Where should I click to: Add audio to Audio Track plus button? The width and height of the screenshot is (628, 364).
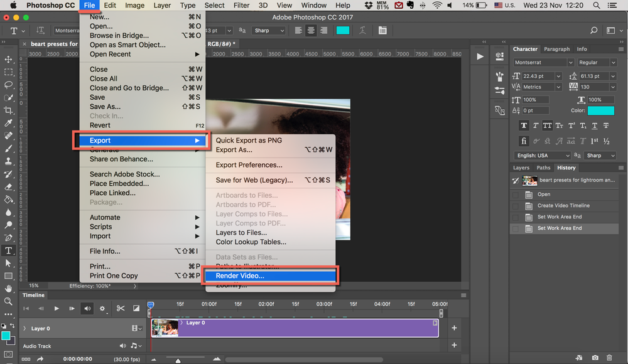454,345
